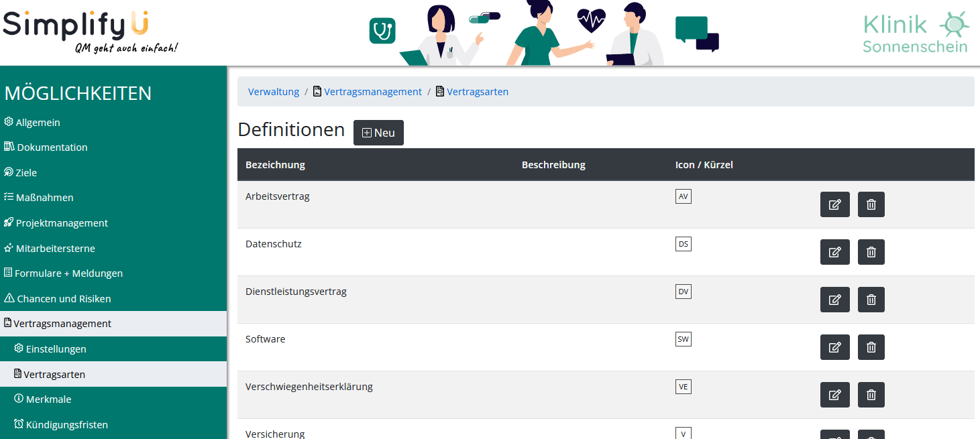Create a new definition with Neu

(378, 133)
